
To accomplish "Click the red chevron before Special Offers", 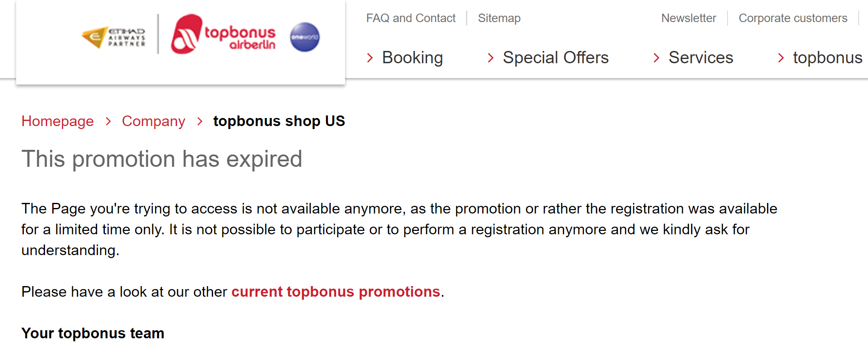I will tap(491, 58).
